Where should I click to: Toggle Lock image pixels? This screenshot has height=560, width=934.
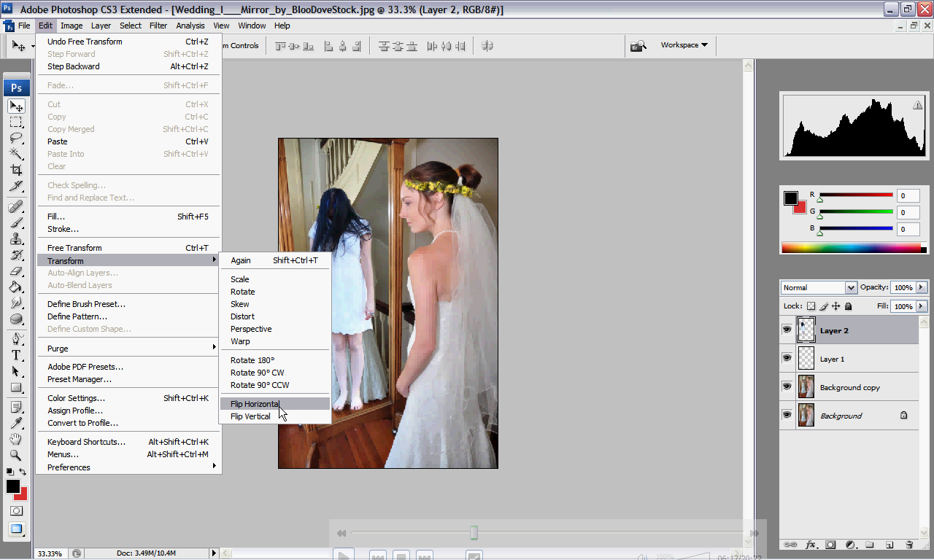pyautogui.click(x=824, y=306)
